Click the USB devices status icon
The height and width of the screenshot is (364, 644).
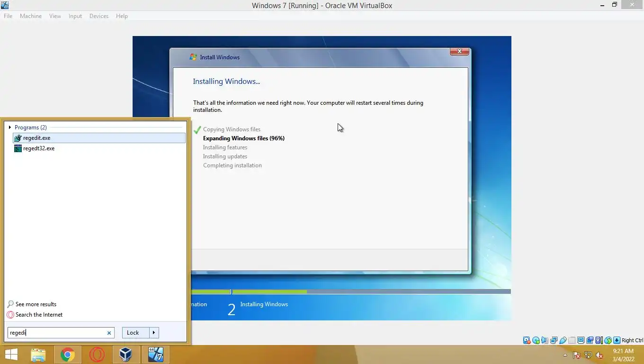point(563,340)
